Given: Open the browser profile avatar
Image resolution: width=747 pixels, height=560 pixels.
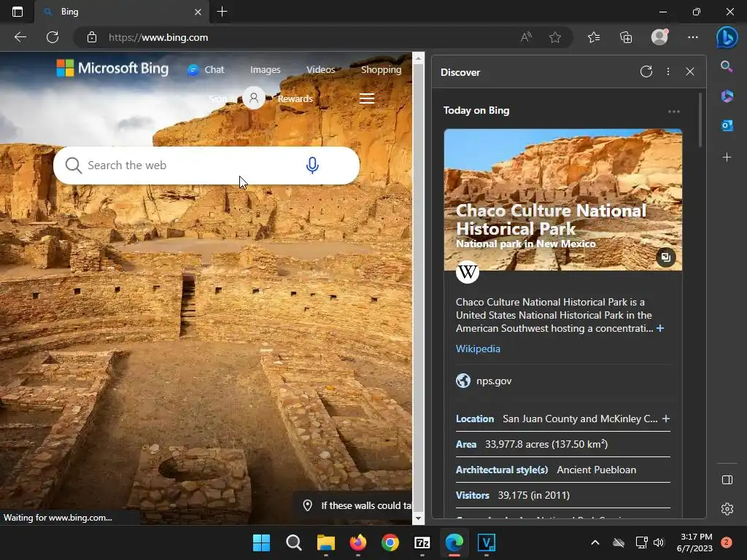Looking at the screenshot, I should (659, 36).
